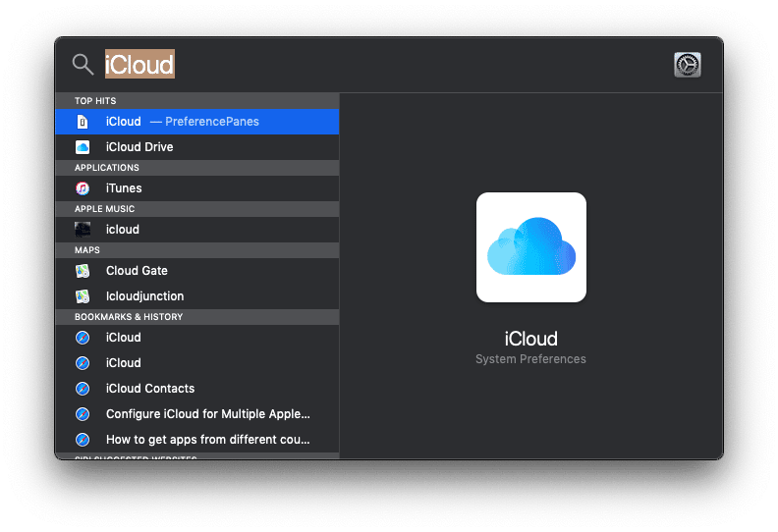Click the Maps icon beside Cloud Gate
This screenshot has height=532, width=778.
coord(83,271)
